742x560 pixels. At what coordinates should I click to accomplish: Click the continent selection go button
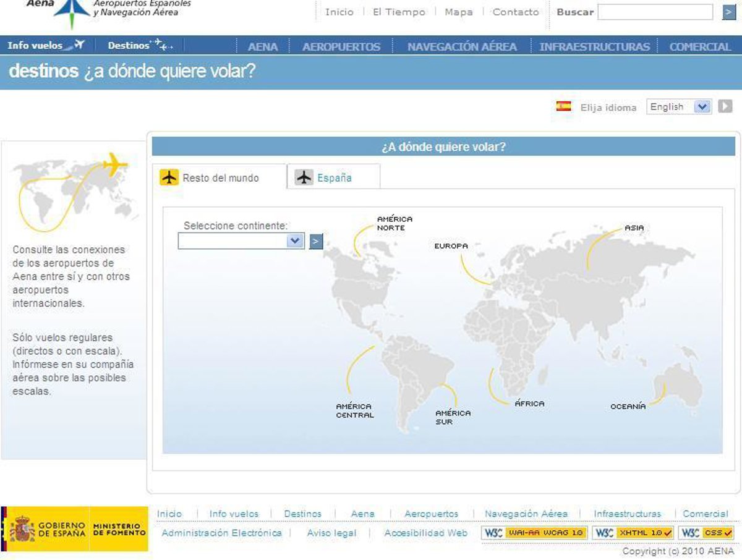click(316, 241)
